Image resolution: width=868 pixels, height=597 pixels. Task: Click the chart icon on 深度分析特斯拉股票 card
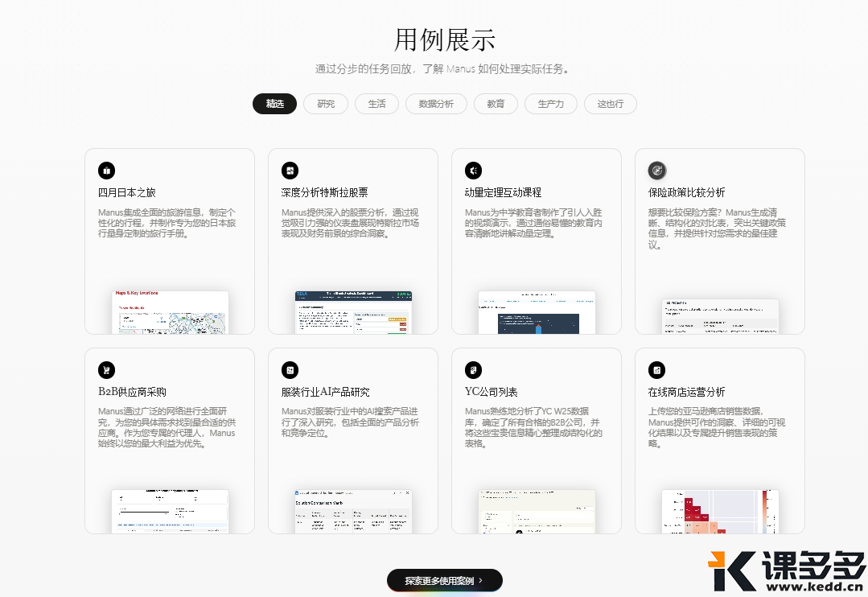pos(290,171)
